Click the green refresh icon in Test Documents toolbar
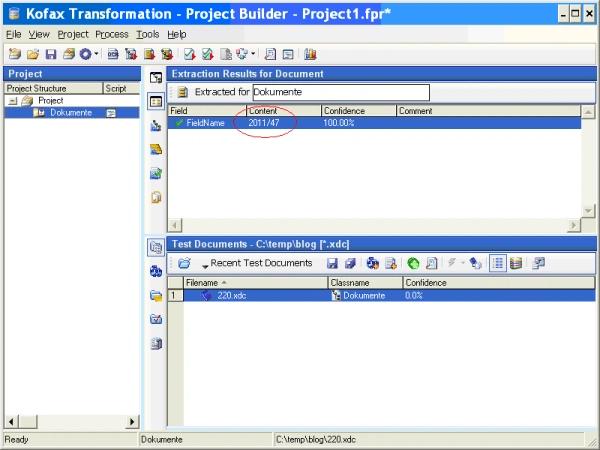 [413, 263]
